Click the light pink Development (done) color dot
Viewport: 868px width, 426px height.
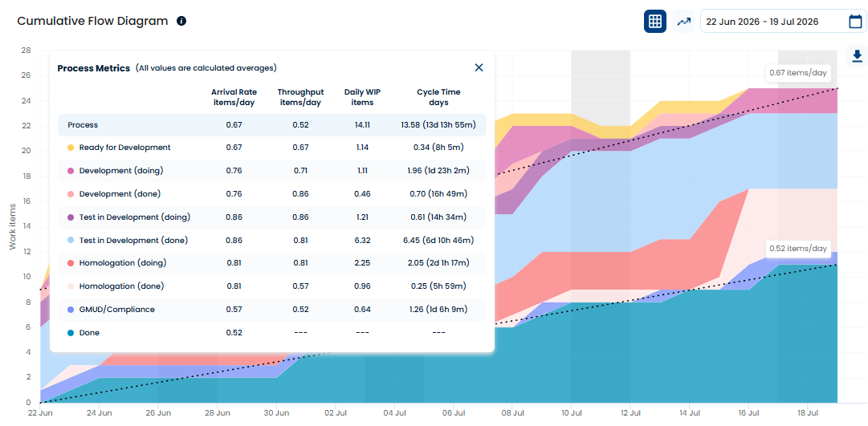click(71, 194)
